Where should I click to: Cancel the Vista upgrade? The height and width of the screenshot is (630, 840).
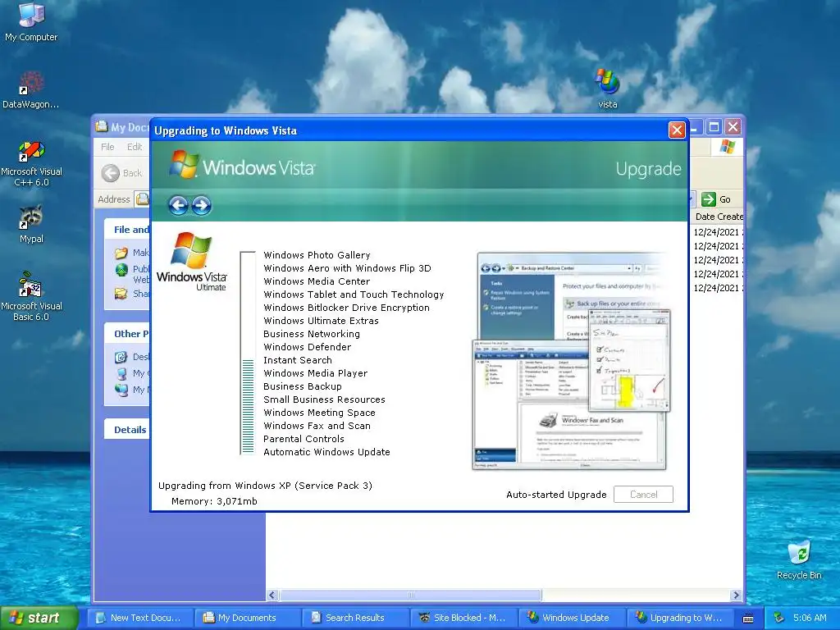(x=643, y=495)
